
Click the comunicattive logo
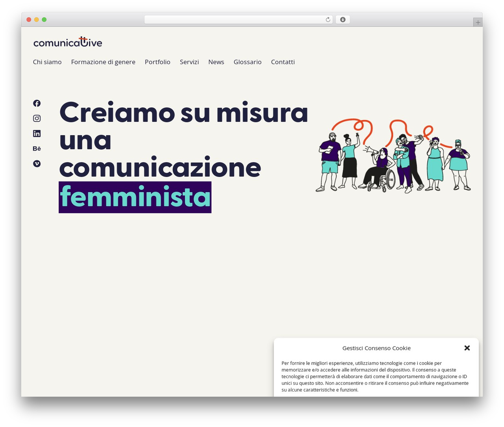pyautogui.click(x=68, y=42)
